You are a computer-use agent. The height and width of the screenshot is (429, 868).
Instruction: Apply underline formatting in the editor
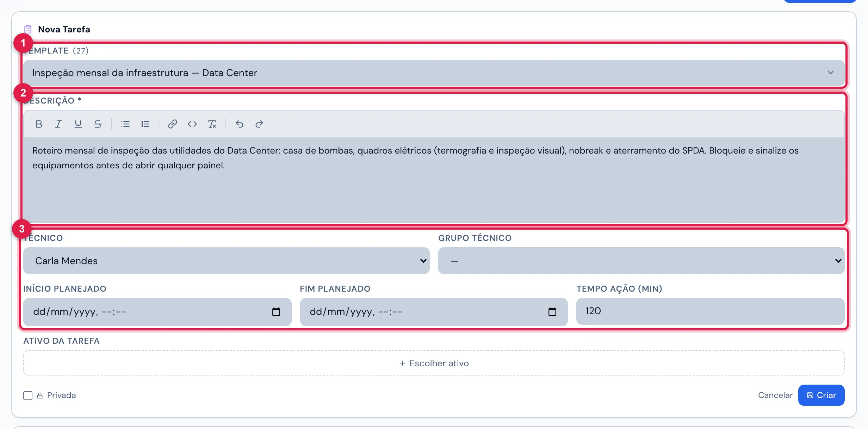coord(78,124)
